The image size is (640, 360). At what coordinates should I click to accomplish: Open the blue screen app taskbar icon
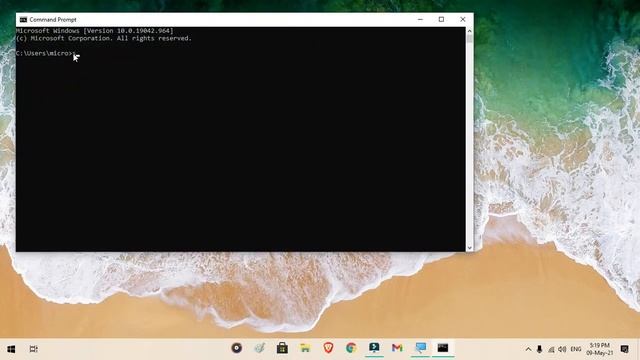pos(420,348)
